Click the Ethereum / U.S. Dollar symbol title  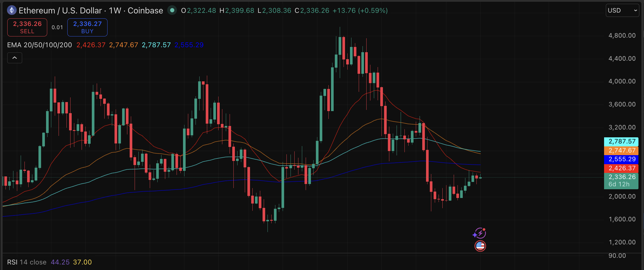pos(60,10)
